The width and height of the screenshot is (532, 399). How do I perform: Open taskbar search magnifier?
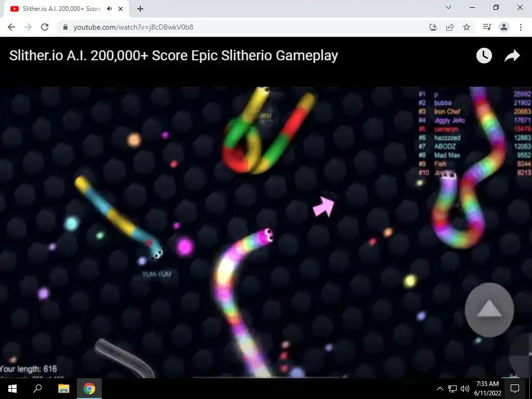click(37, 389)
